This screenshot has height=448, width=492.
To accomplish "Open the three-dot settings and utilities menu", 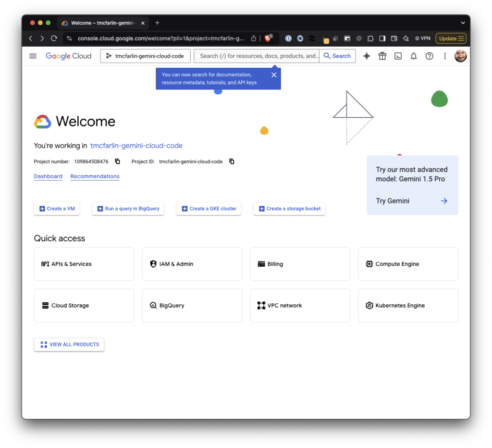I will point(444,56).
